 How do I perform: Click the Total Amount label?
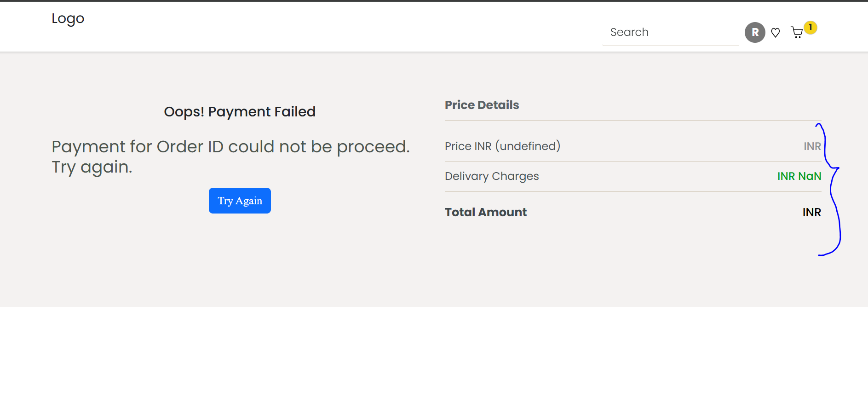(486, 212)
